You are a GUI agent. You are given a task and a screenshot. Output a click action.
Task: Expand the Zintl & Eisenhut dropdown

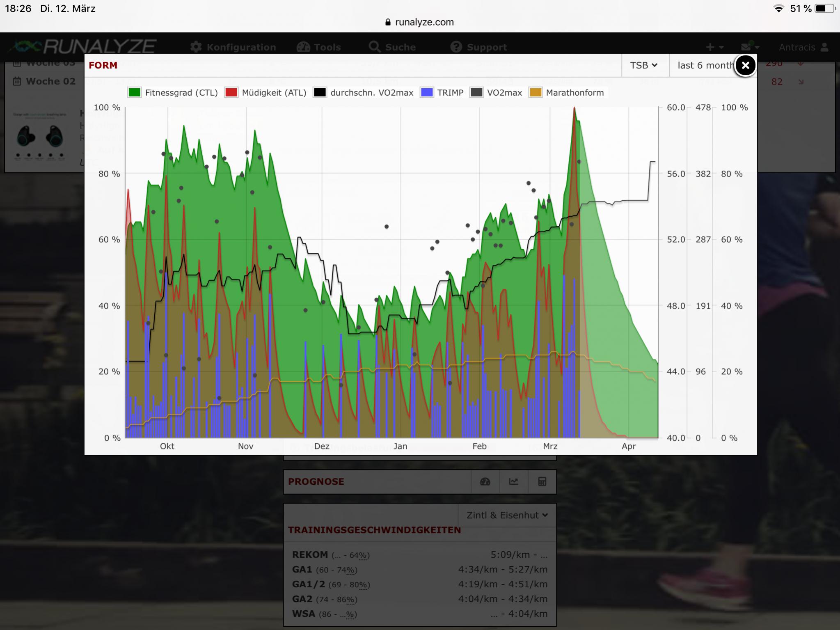[x=507, y=515]
